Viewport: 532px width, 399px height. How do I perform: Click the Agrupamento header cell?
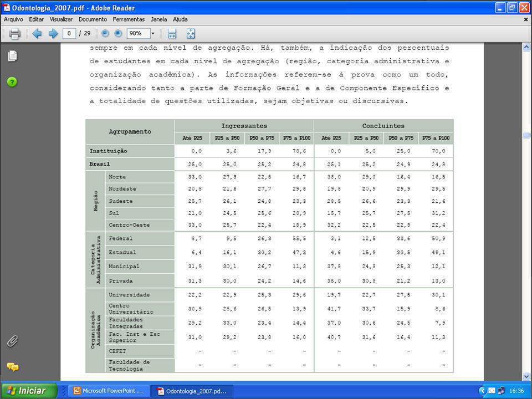pyautogui.click(x=130, y=132)
